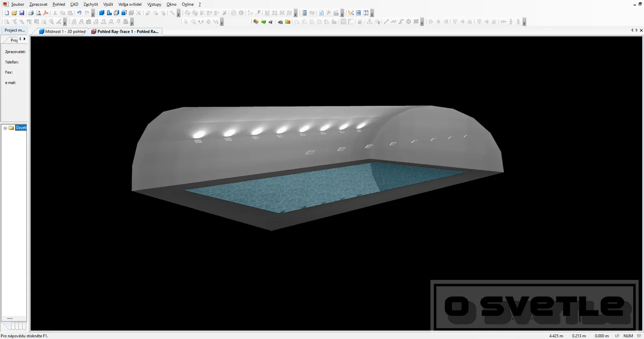Print using the printer icon
644x339 pixels.
31,13
